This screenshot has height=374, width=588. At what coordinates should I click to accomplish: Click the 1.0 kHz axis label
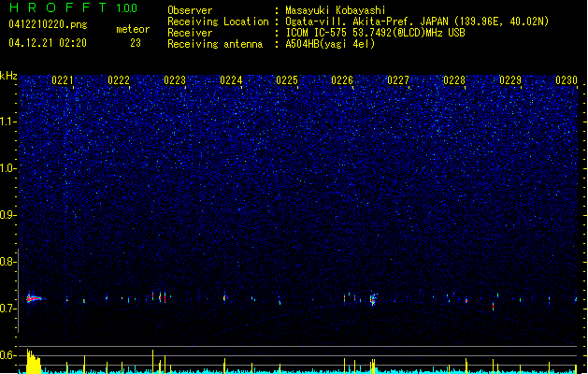[7, 168]
